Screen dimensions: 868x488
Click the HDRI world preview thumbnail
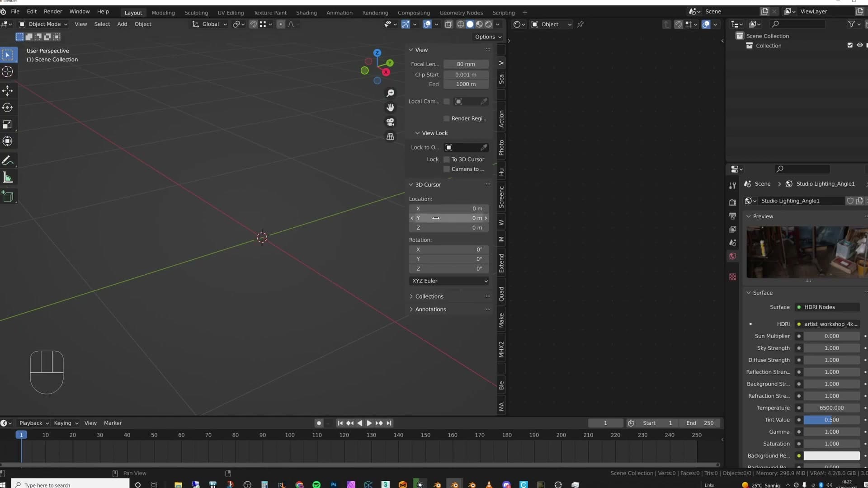(x=807, y=252)
